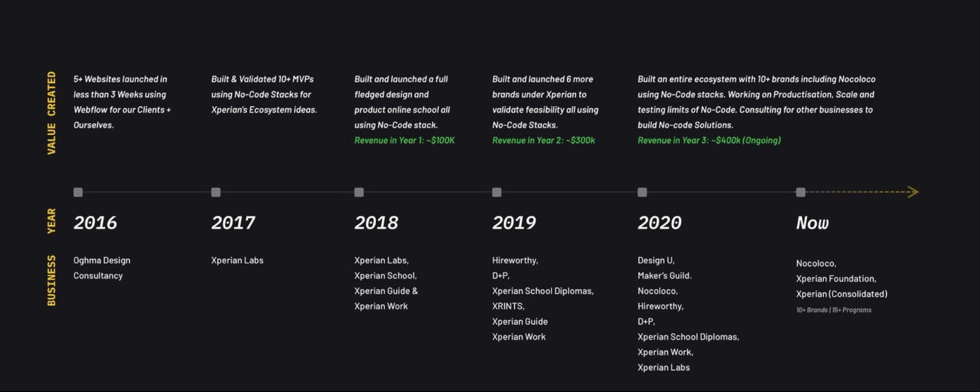The image size is (980, 392).
Task: Click the dashed arrow at timeline end
Action: pyautogui.click(x=912, y=192)
